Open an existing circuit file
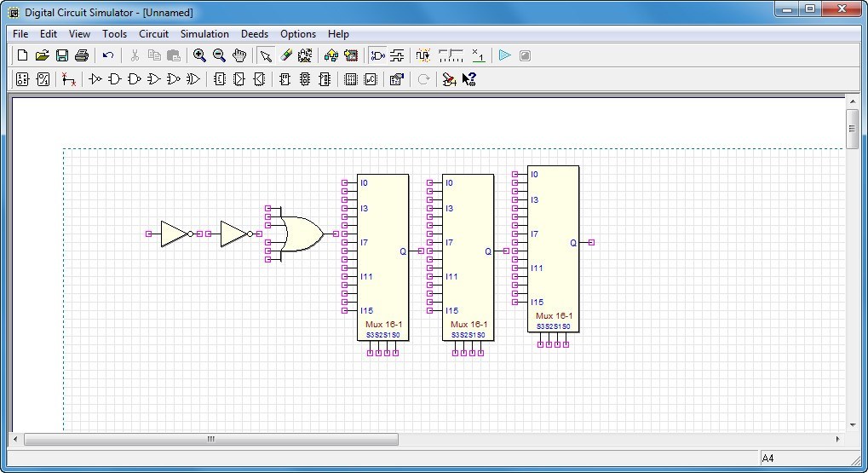This screenshot has height=473, width=868. point(42,55)
